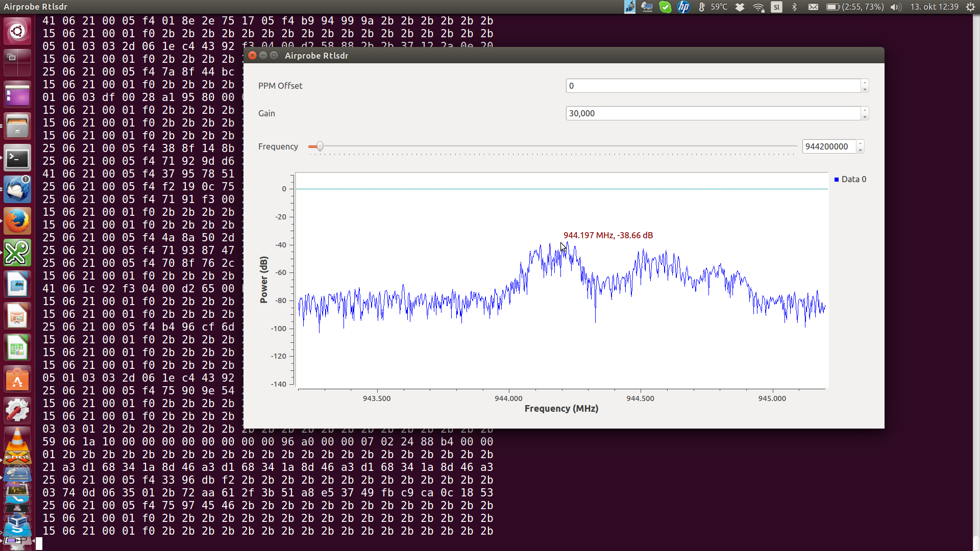
Task: Open the system session gear menu
Action: tap(970, 7)
